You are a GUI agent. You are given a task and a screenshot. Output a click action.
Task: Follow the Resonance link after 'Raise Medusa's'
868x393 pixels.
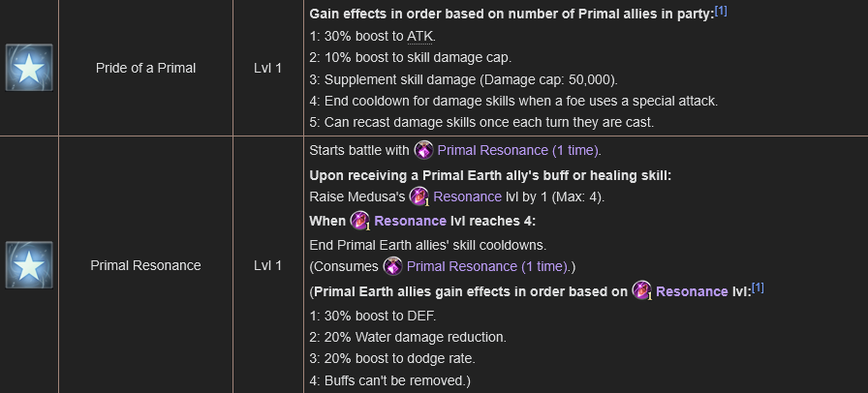click(467, 197)
